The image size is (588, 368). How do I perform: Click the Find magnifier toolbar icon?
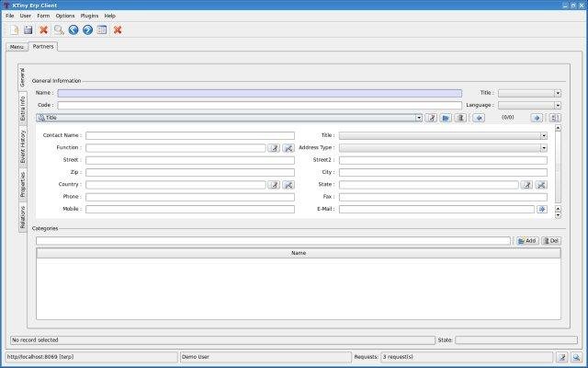(59, 30)
